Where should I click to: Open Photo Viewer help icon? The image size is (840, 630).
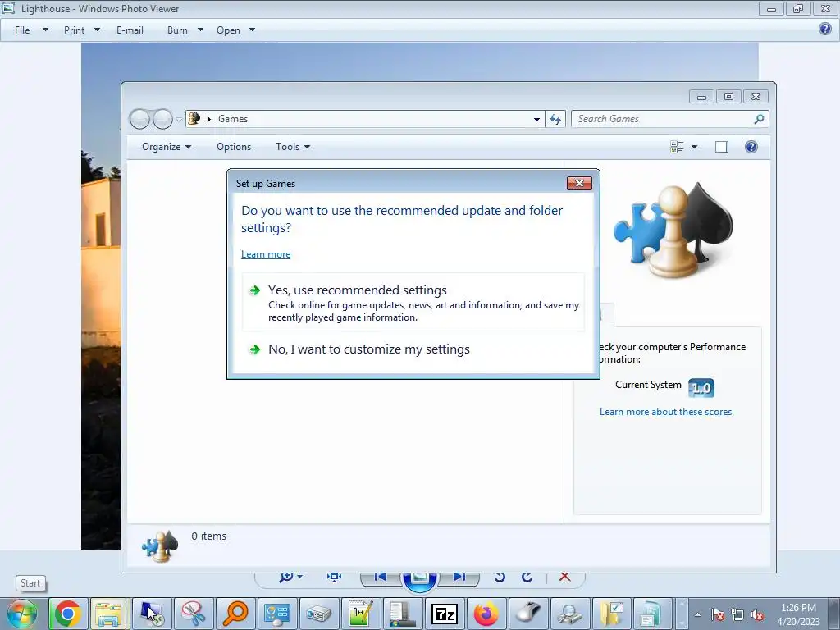(x=825, y=29)
